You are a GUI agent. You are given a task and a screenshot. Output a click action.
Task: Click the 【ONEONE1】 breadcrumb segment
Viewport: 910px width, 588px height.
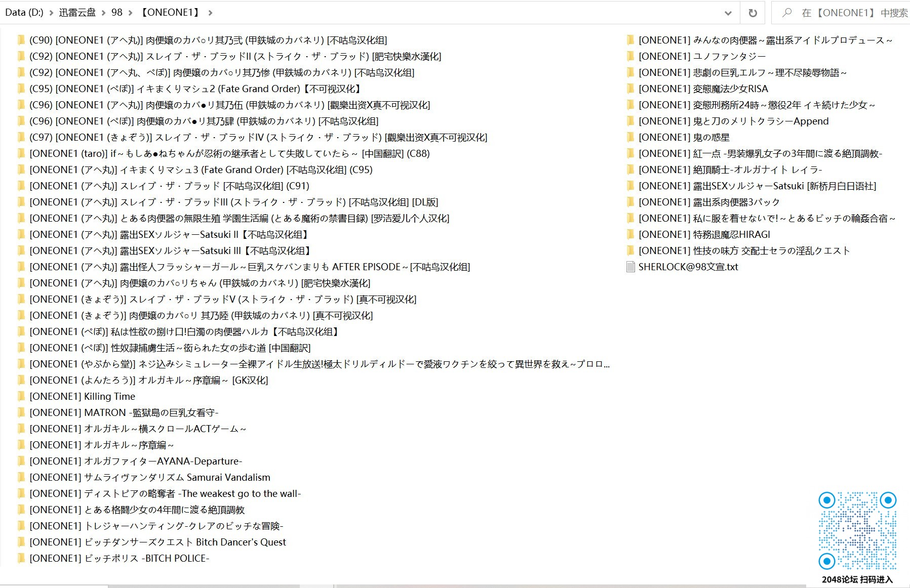click(x=170, y=13)
